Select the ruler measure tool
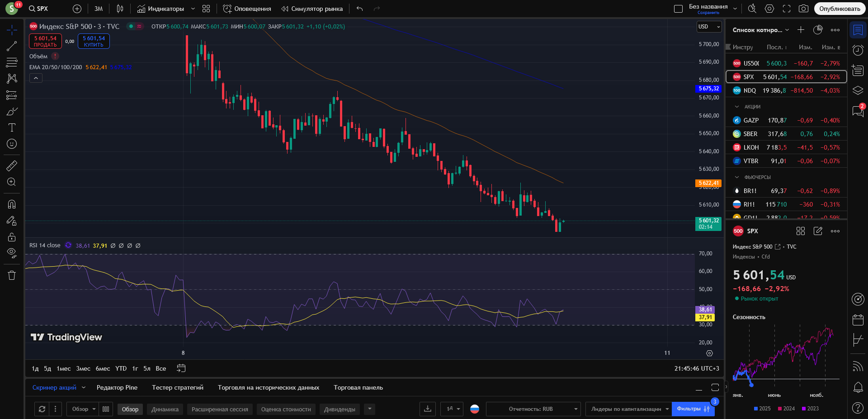The height and width of the screenshot is (419, 868). [x=12, y=165]
